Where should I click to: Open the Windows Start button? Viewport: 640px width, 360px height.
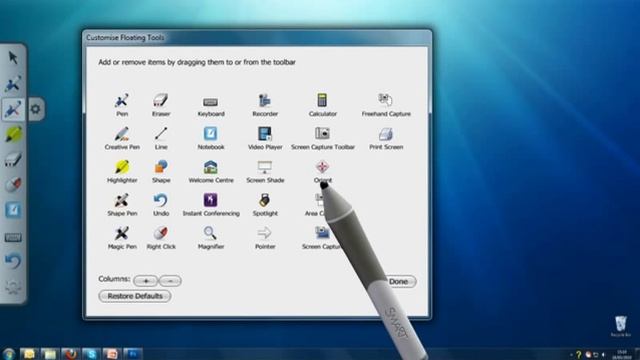click(x=8, y=354)
